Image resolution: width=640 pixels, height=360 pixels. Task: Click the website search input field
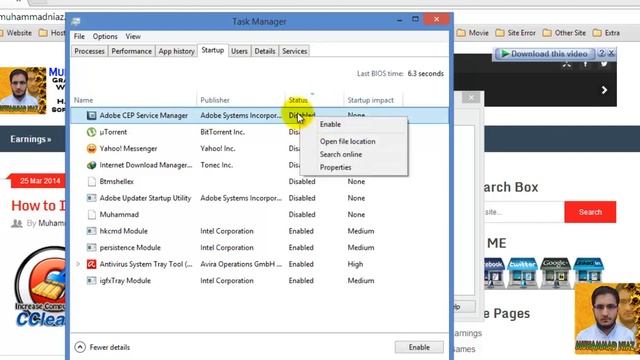(x=524, y=212)
